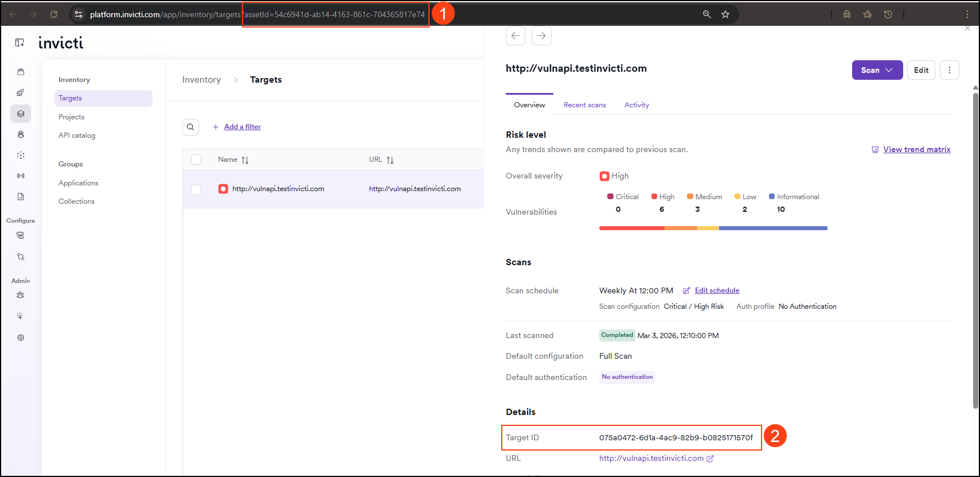The width and height of the screenshot is (980, 477).
Task: Click the High vulnerabilities count of 6
Action: [662, 210]
